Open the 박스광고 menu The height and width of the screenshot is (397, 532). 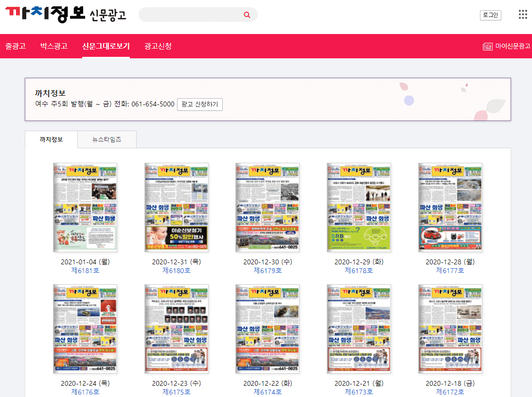[54, 46]
